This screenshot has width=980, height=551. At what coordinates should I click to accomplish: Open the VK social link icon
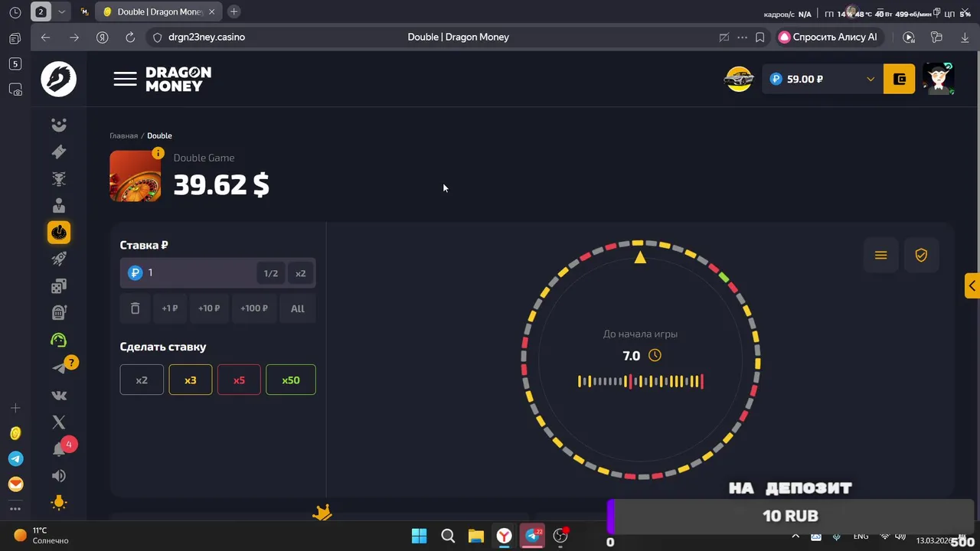[59, 396]
